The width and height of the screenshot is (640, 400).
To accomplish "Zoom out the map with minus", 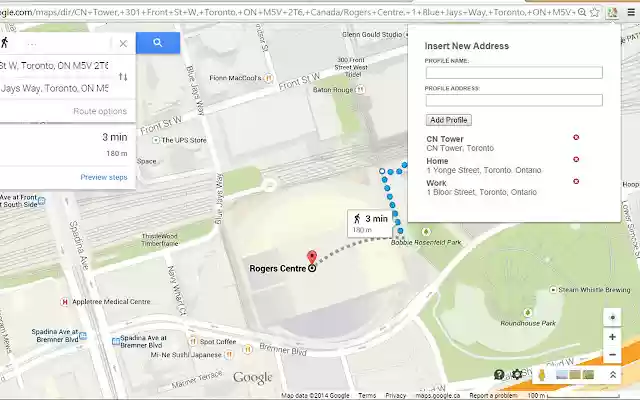I will (612, 355).
